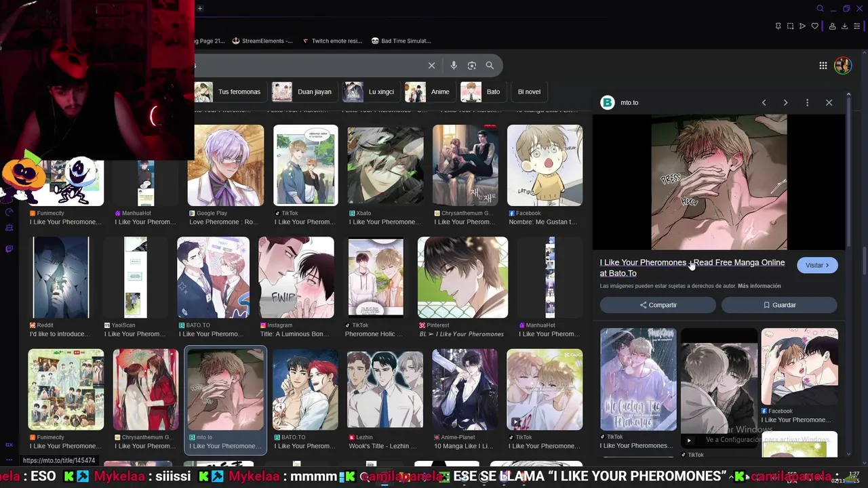Open search by image camera icon

click(472, 65)
